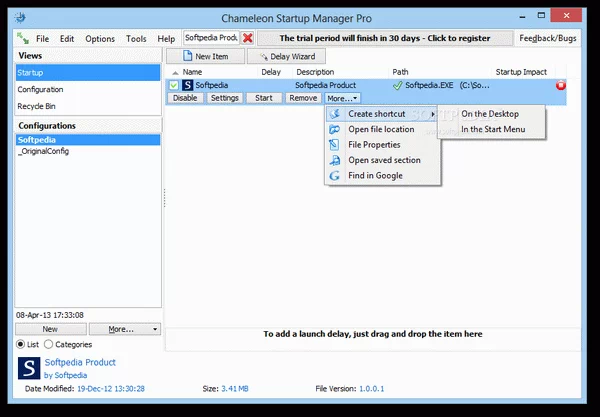The image size is (600, 417).
Task: Select the Softpedia configuration
Action: point(88,140)
